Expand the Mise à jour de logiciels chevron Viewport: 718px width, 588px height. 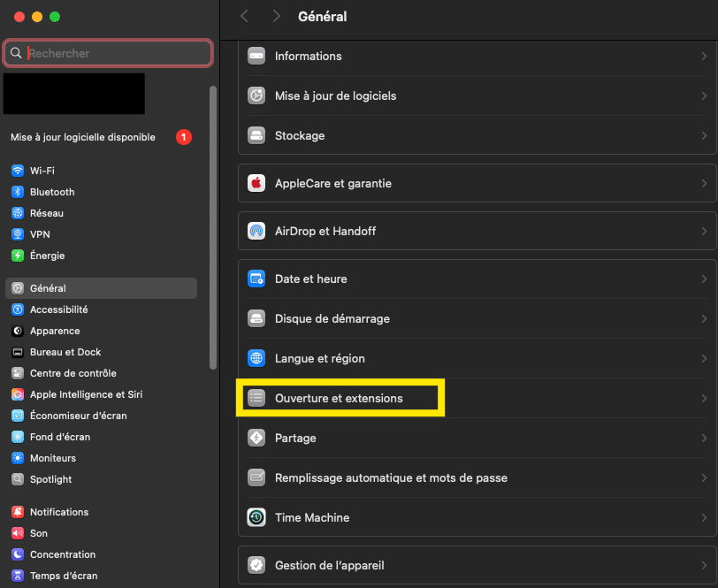pos(704,95)
